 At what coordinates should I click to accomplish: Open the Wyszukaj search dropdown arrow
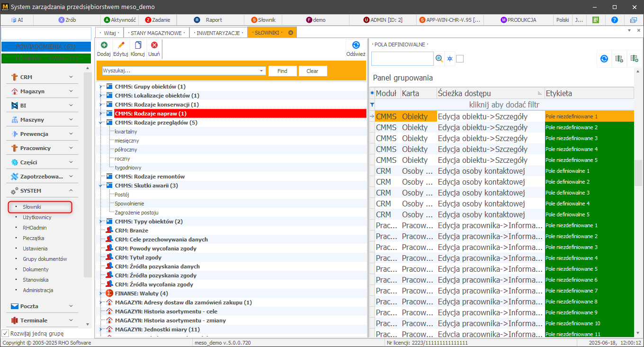tap(262, 71)
